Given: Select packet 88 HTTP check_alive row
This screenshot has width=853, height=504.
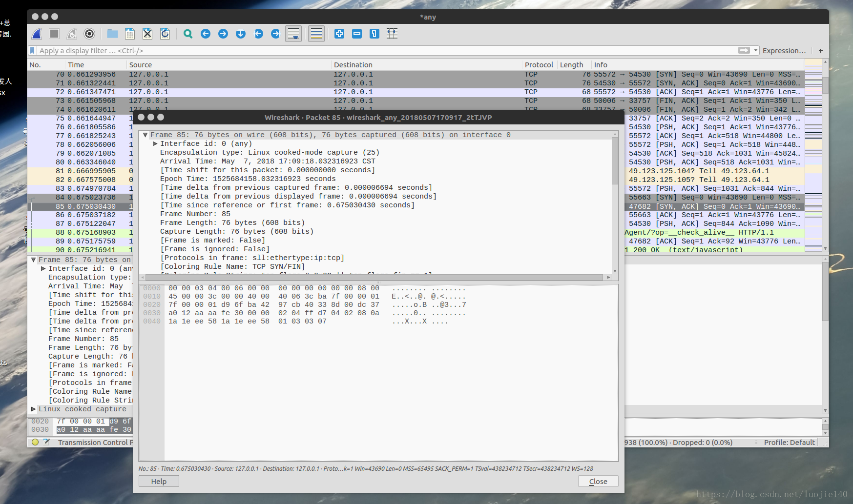Looking at the screenshot, I should (80, 232).
